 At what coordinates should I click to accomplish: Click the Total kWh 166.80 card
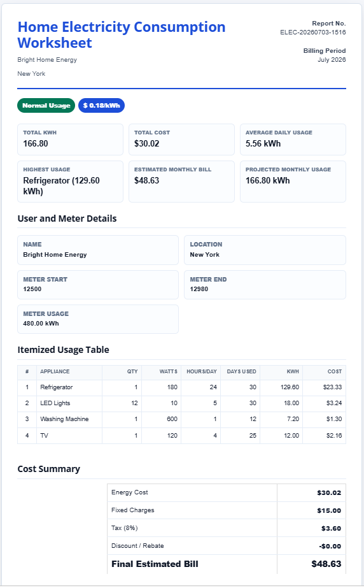point(70,140)
